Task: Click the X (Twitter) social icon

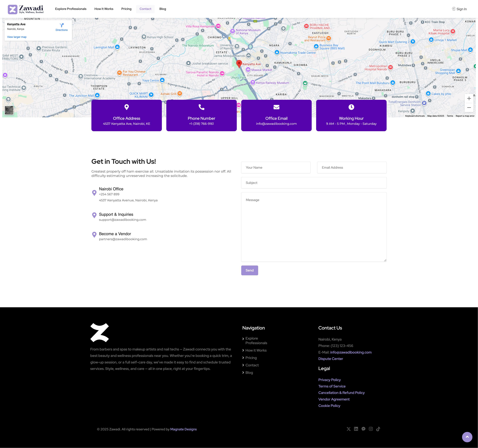Action: point(348,429)
